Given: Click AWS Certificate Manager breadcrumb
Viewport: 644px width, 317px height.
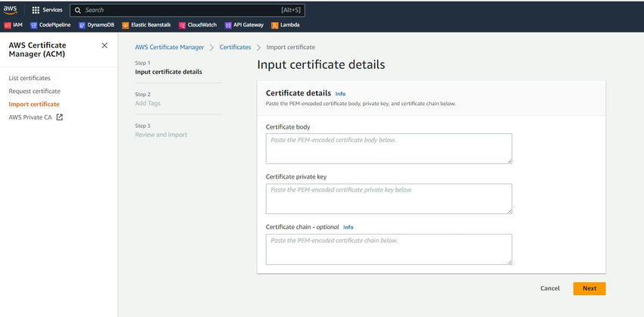Looking at the screenshot, I should point(169,47).
